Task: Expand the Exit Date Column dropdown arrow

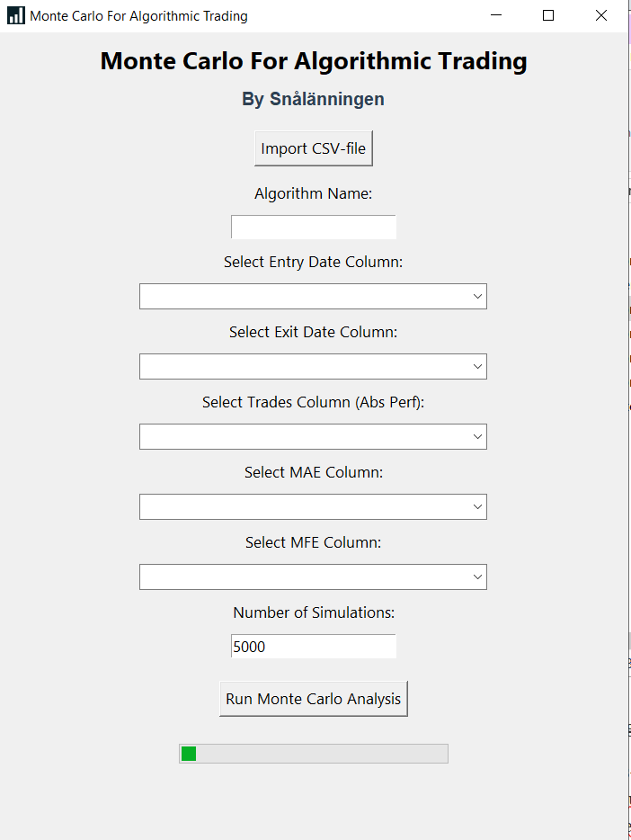Action: (477, 366)
